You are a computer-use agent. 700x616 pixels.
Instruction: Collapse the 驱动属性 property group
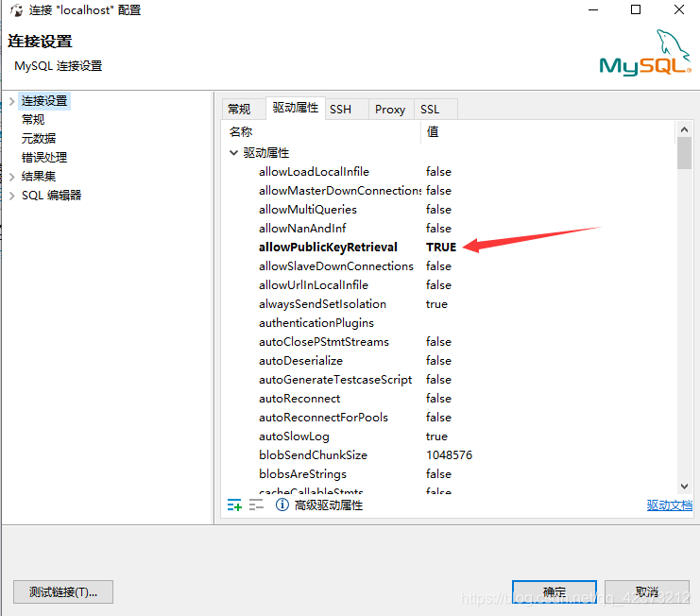tap(233, 153)
